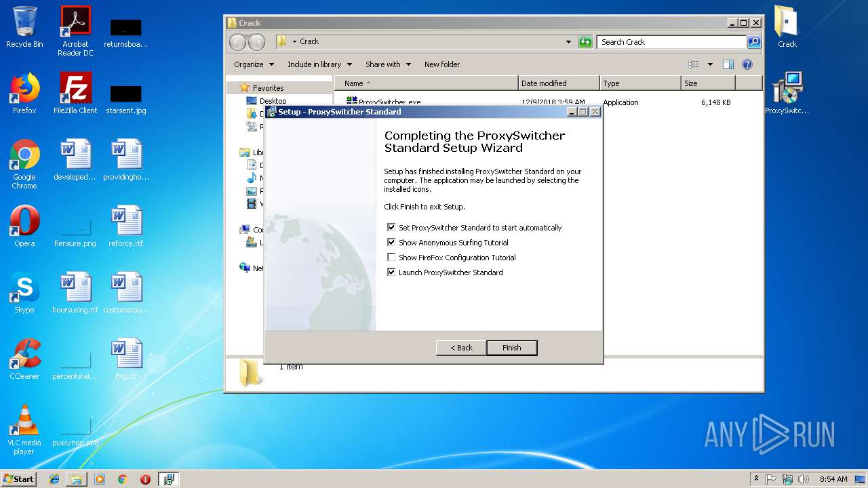Click the ProxySwitcher setup taskbar button
This screenshot has width=868, height=488.
point(168,479)
